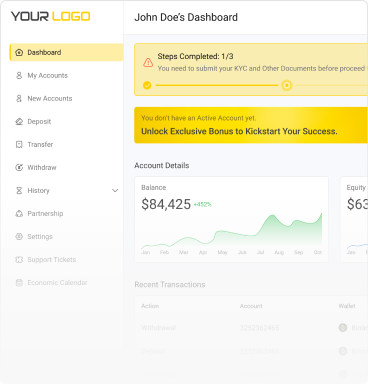This screenshot has width=368, height=384.
Task: Click the YOUR LOGO brand link
Action: (x=51, y=16)
